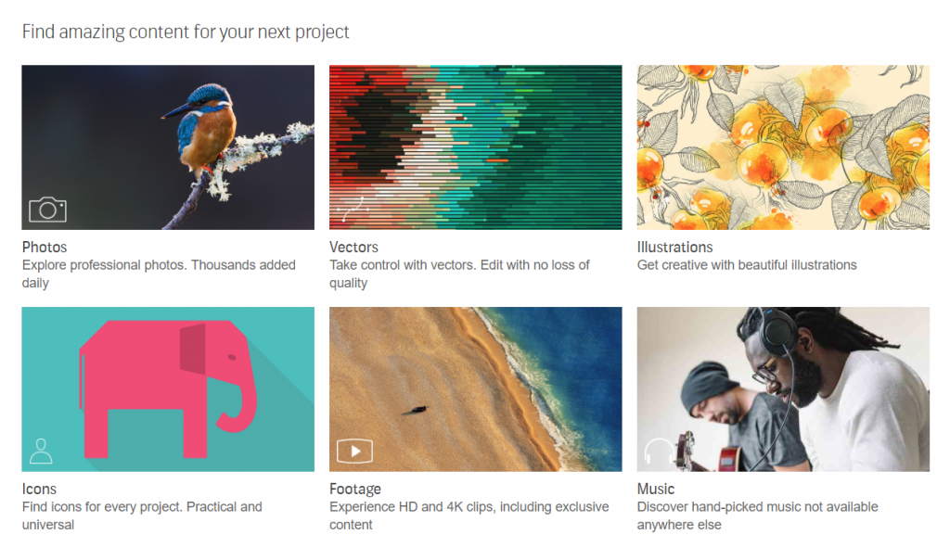The height and width of the screenshot is (560, 950).
Task: Click the camera icon on the Photos tile
Action: (46, 210)
